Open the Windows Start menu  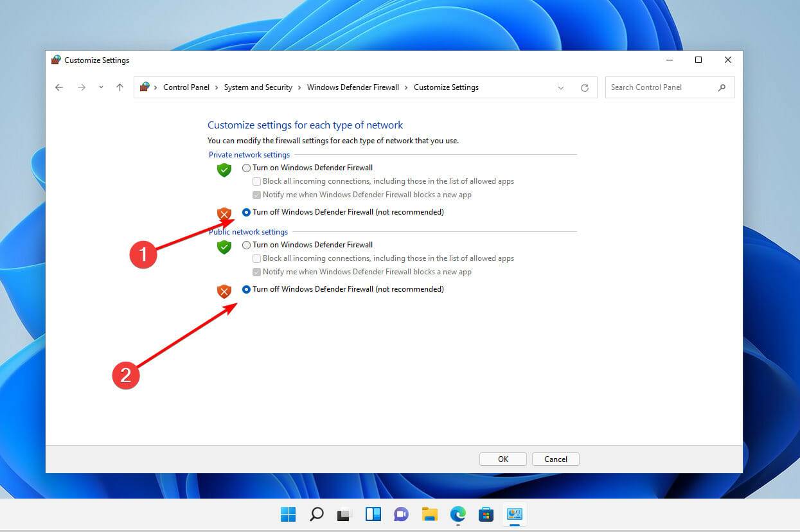pyautogui.click(x=288, y=514)
